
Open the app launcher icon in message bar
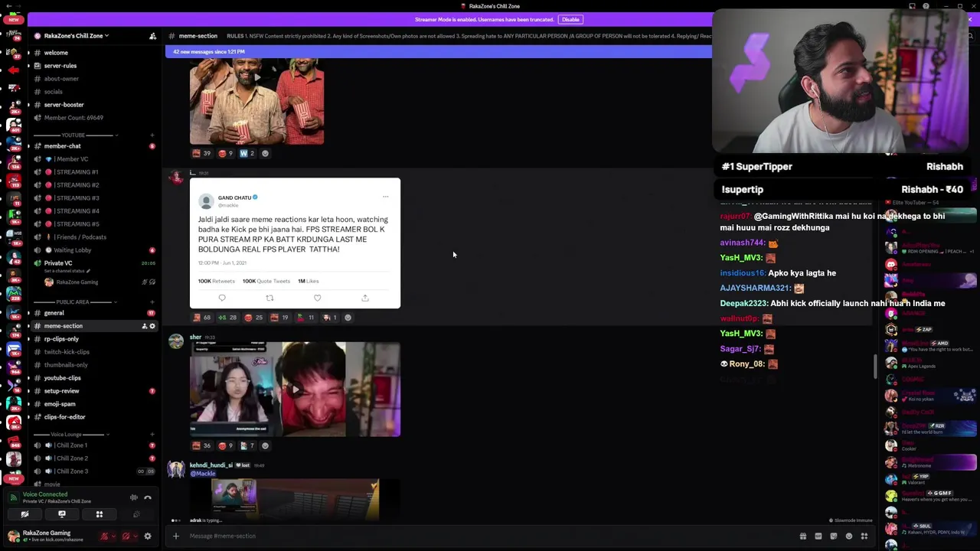(864, 536)
